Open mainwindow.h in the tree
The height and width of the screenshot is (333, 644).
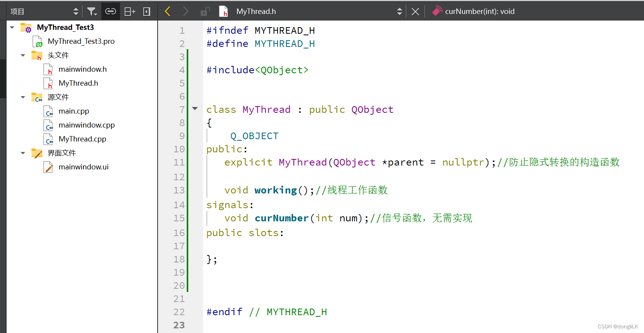(83, 69)
